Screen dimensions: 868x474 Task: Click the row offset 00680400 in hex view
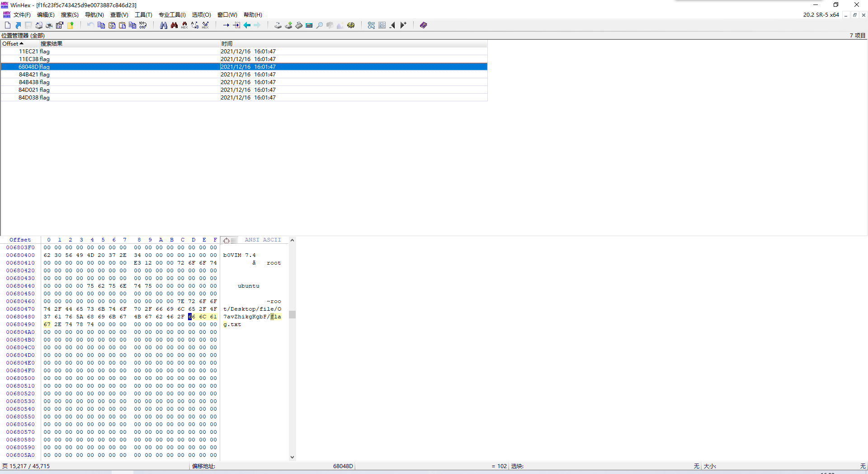(20, 256)
